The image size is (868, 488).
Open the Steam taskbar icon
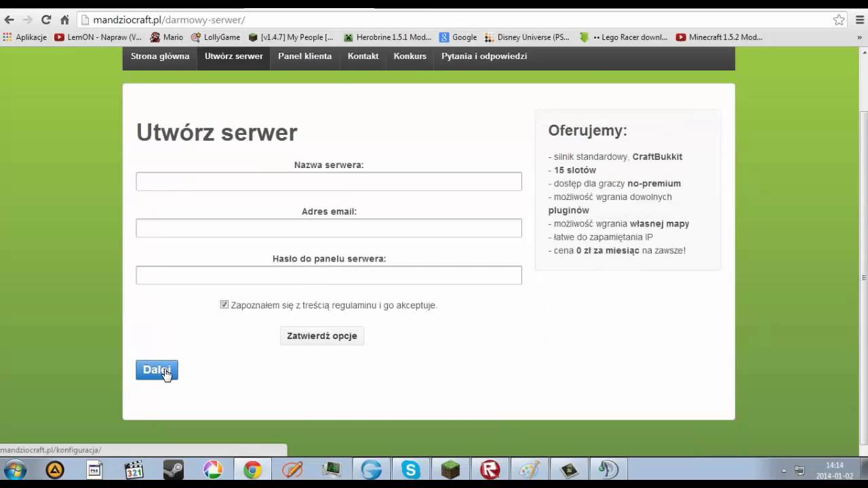pyautogui.click(x=174, y=470)
